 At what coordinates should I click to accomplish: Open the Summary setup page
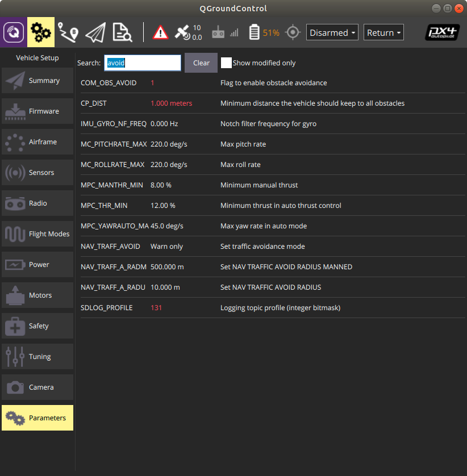37,81
